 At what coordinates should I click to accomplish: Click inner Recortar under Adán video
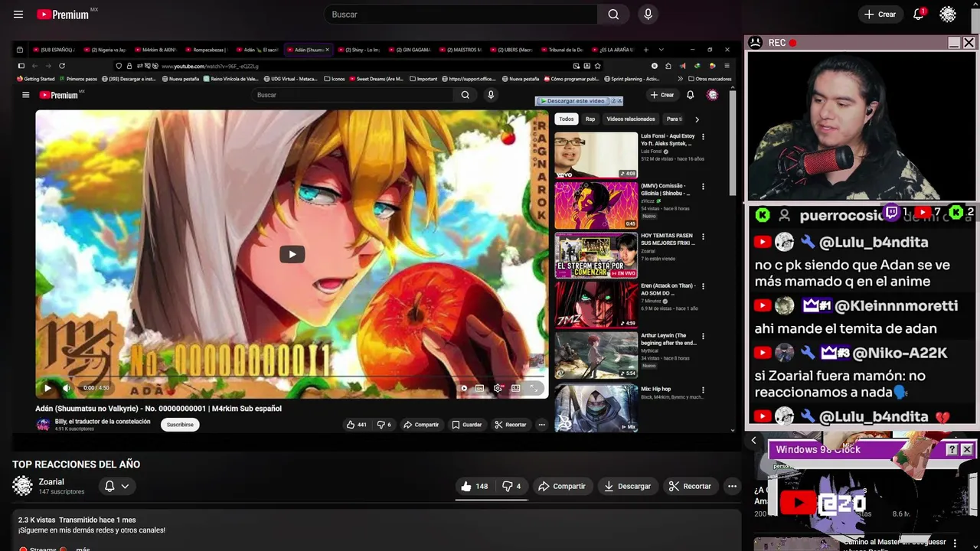(x=510, y=425)
